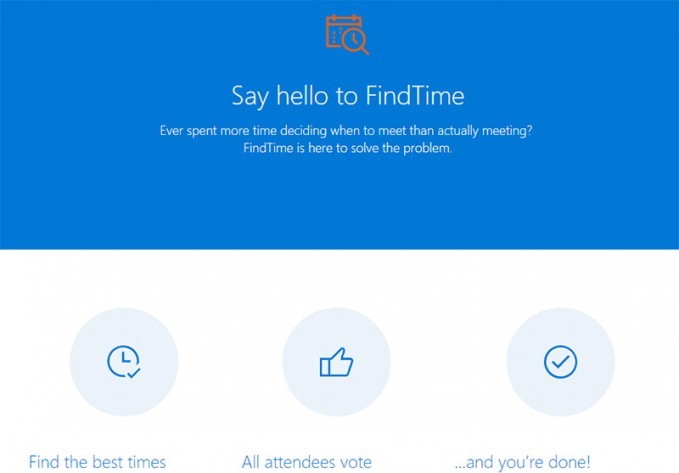The width and height of the screenshot is (679, 473).
Task: Click "FindTime is here to solve the problem"
Action: [x=347, y=148]
